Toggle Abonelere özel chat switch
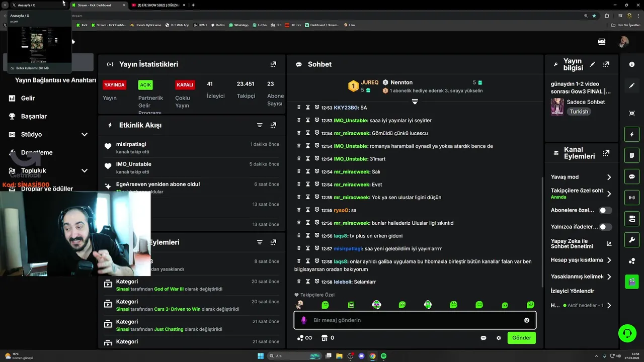Screen dimensions: 644x362 tap(606, 210)
